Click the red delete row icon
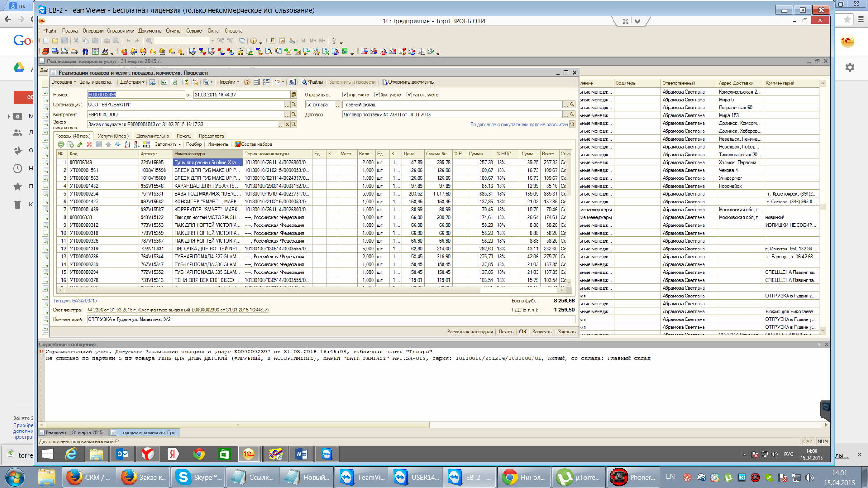Image resolution: width=868 pixels, height=488 pixels. 89,145
